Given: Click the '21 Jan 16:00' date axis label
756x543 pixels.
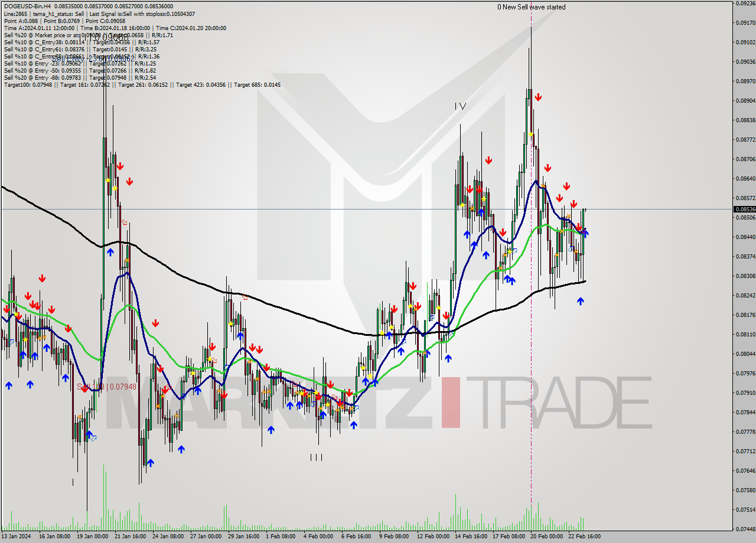Looking at the screenshot, I should point(130,537).
